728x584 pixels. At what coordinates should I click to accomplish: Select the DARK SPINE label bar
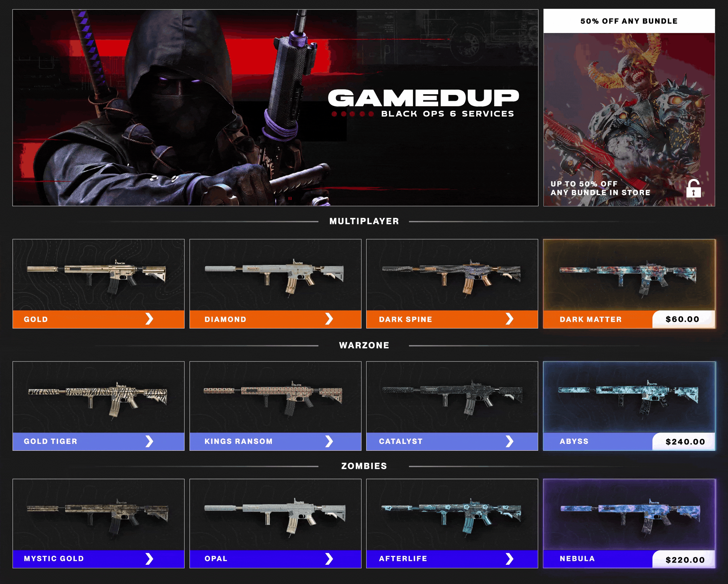click(452, 319)
